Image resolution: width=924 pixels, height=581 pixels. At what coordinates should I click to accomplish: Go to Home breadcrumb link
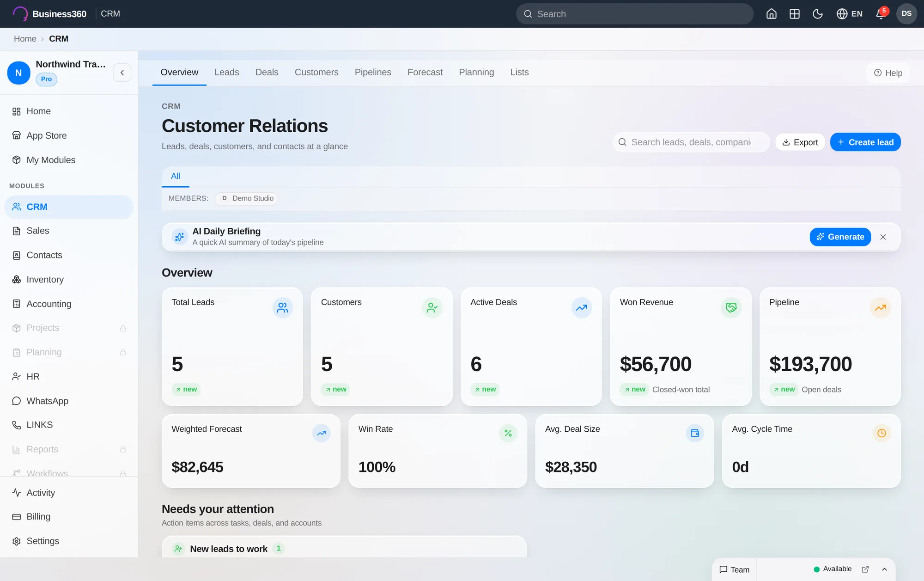click(x=25, y=39)
